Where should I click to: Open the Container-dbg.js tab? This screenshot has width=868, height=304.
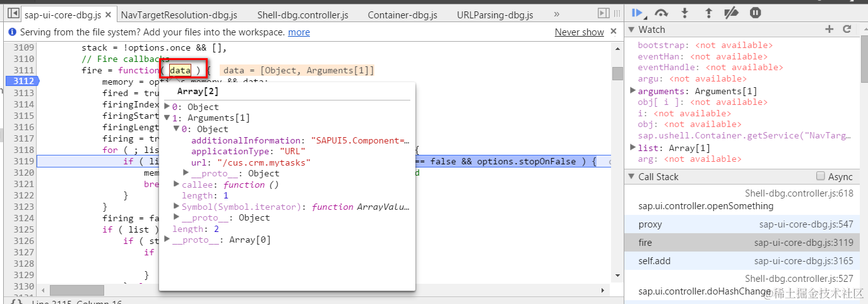(x=402, y=14)
